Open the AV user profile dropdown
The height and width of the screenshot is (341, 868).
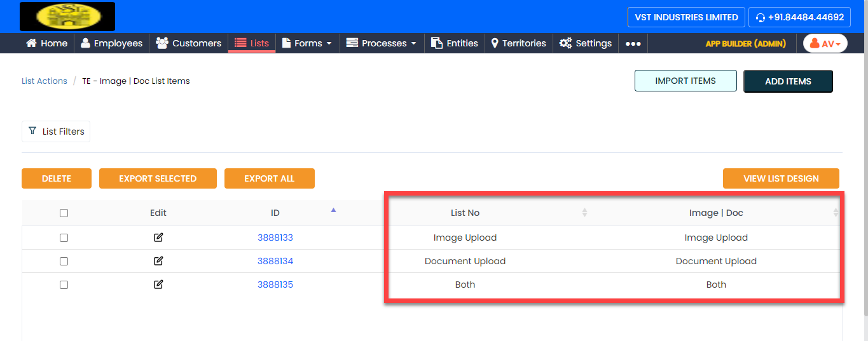825,43
